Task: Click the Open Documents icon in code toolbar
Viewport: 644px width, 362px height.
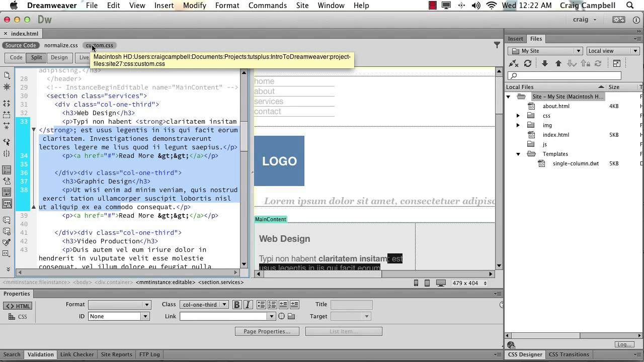Action: click(7, 75)
